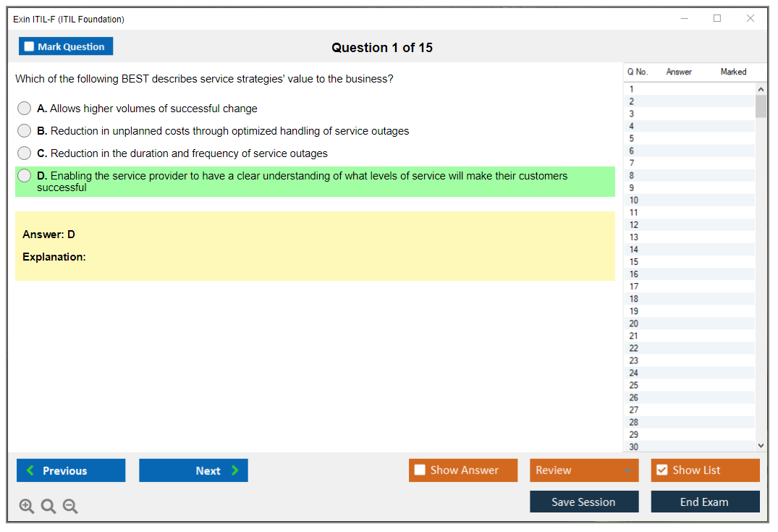Screen dimensions: 778x532
Task: Click the reset zoom magnifier icon
Action: click(x=48, y=507)
